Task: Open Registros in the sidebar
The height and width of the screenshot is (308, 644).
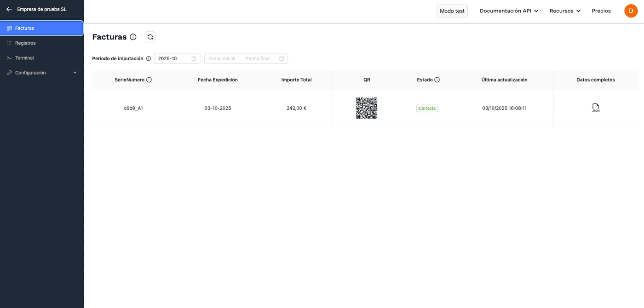Action: click(25, 43)
